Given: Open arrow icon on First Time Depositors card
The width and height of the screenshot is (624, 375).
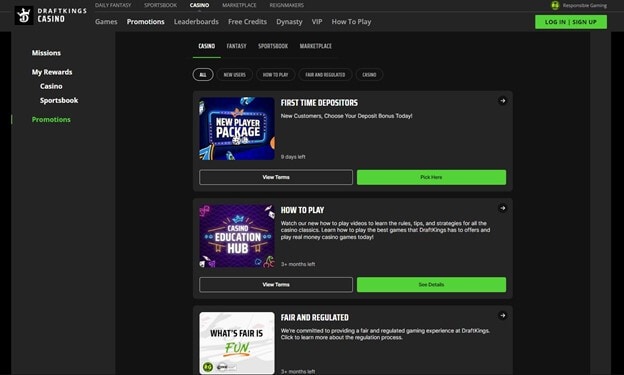Looking at the screenshot, I should pyautogui.click(x=502, y=101).
